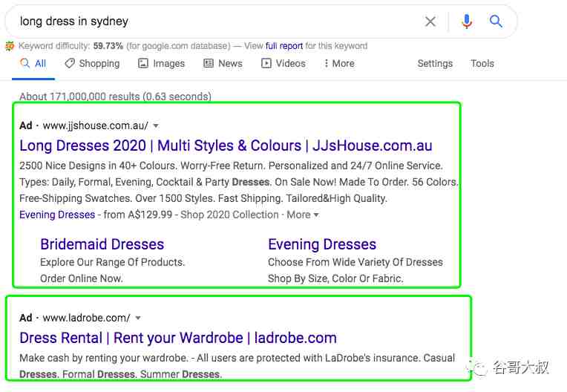Image resolution: width=567 pixels, height=392 pixels.
Task: Switch to the Shopping tab
Action: click(92, 64)
